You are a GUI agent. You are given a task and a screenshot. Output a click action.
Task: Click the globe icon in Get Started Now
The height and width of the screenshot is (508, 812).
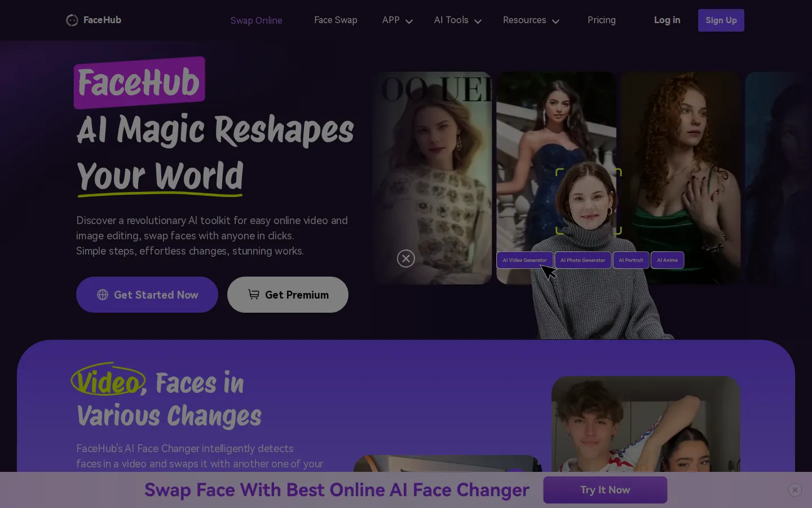103,295
